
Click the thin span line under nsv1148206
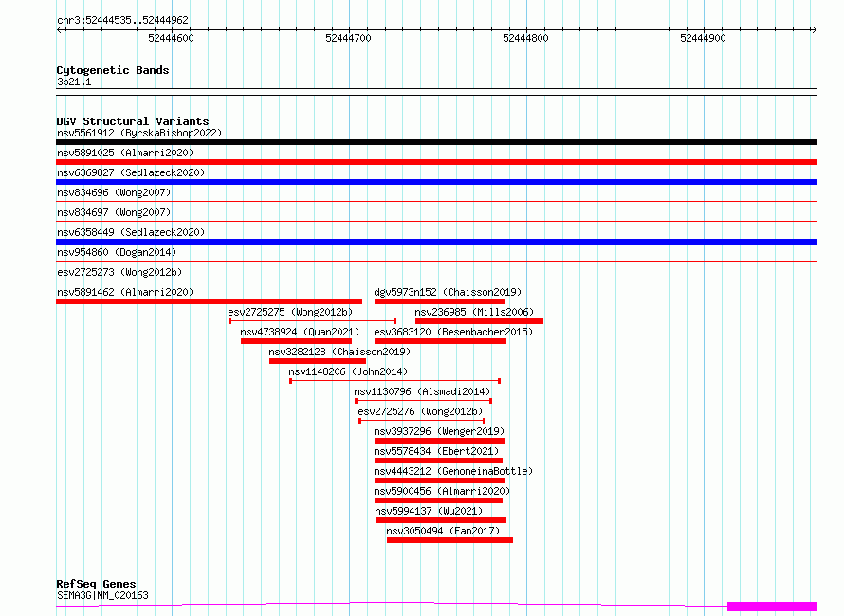coord(395,381)
